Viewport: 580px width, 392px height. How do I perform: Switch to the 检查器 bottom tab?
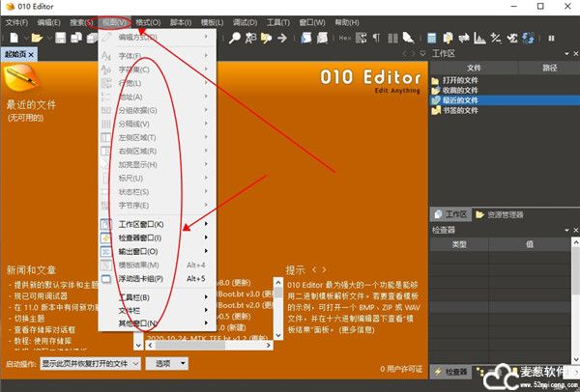click(450, 372)
